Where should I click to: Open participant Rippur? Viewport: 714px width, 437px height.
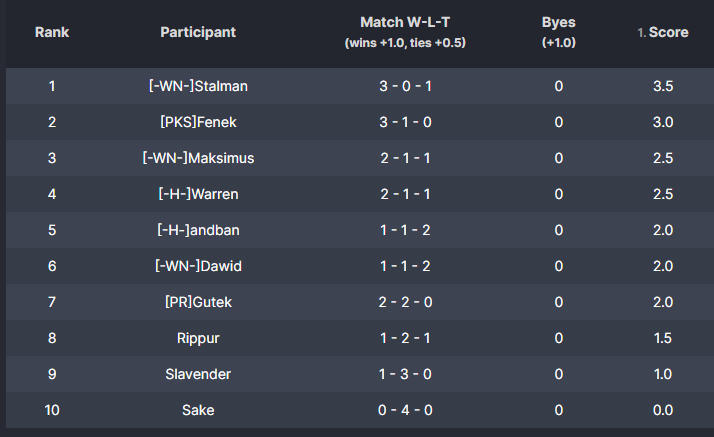tap(198, 338)
